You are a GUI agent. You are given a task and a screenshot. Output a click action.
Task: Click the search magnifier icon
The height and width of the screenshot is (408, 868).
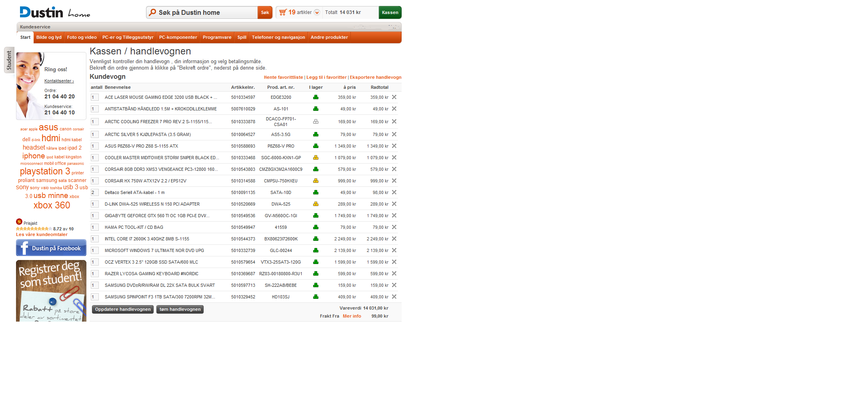click(x=152, y=12)
